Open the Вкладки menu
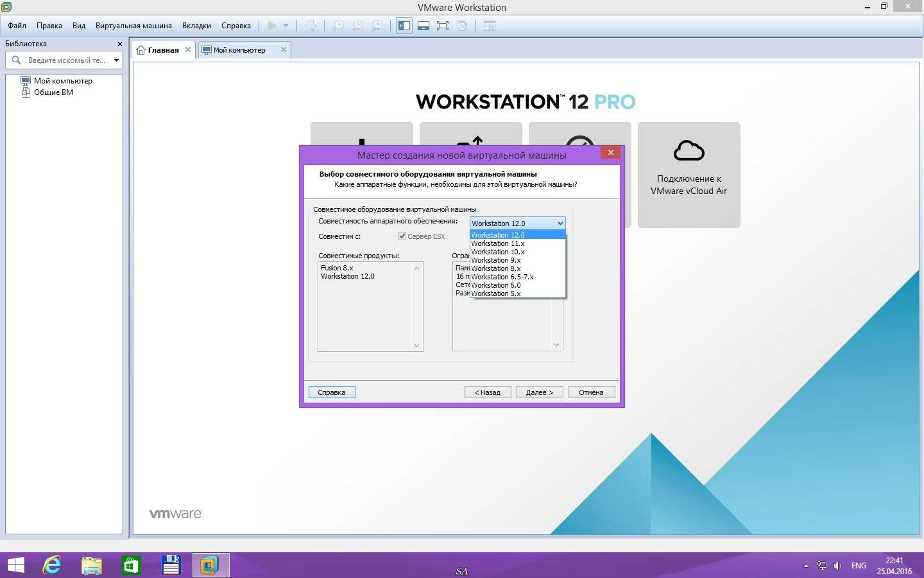 (x=196, y=26)
